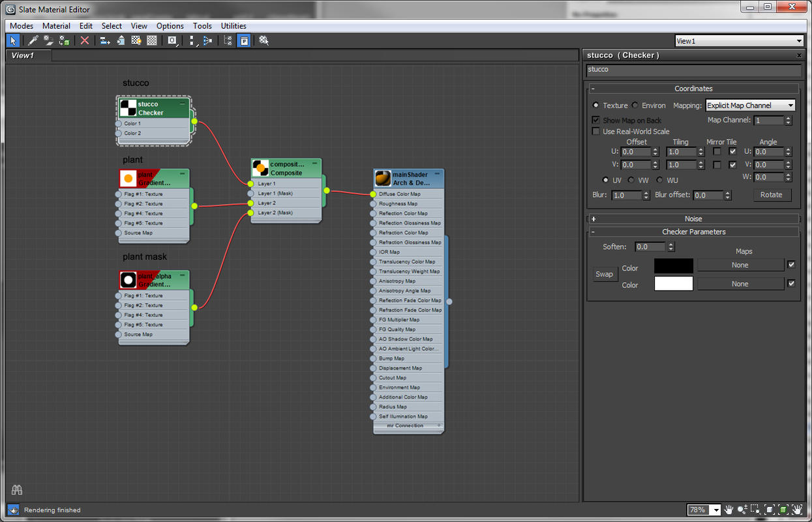Viewport: 812px width, 522px height.
Task: Enable the V Mirror checkbox
Action: [717, 165]
